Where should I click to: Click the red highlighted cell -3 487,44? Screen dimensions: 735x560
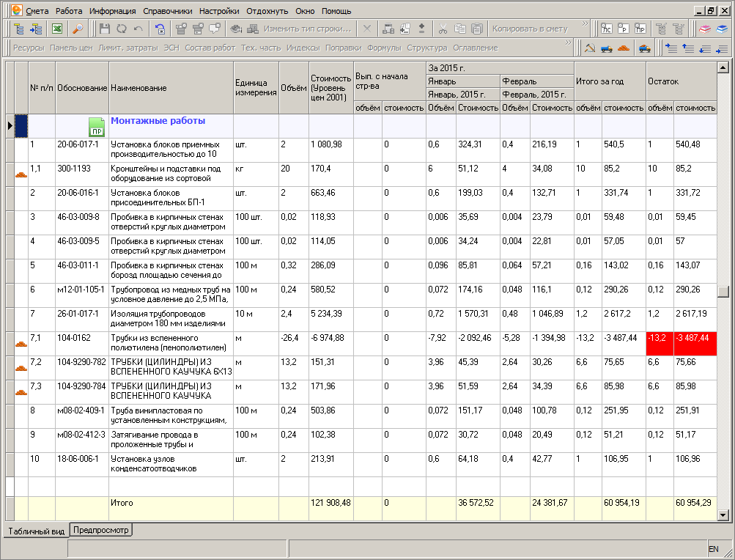point(695,343)
